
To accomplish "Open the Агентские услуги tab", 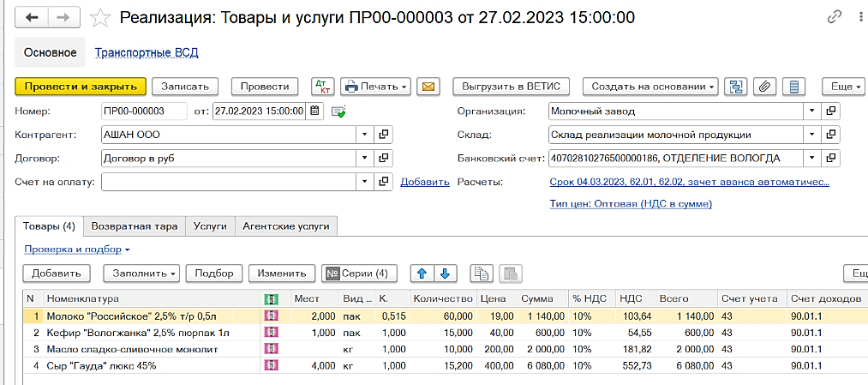I will (287, 226).
